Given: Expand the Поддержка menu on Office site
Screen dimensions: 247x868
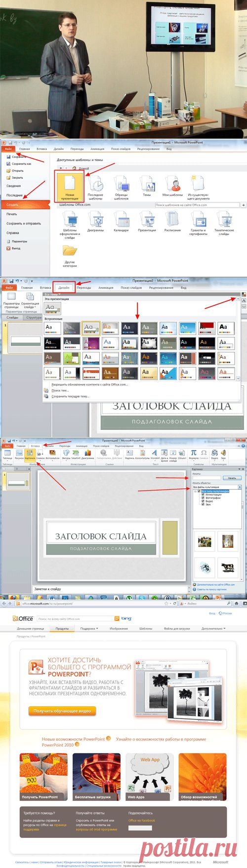Looking at the screenshot, I should 89,628.
